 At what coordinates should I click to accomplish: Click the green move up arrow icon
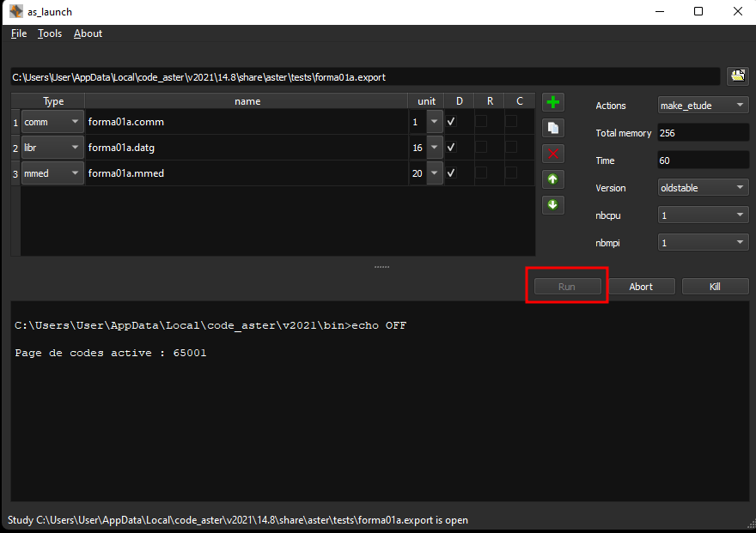(x=553, y=179)
